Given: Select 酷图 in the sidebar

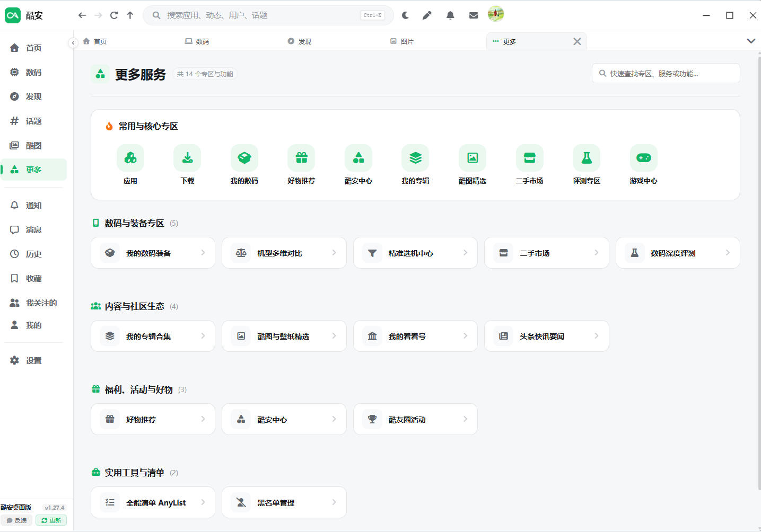Looking at the screenshot, I should (33, 145).
